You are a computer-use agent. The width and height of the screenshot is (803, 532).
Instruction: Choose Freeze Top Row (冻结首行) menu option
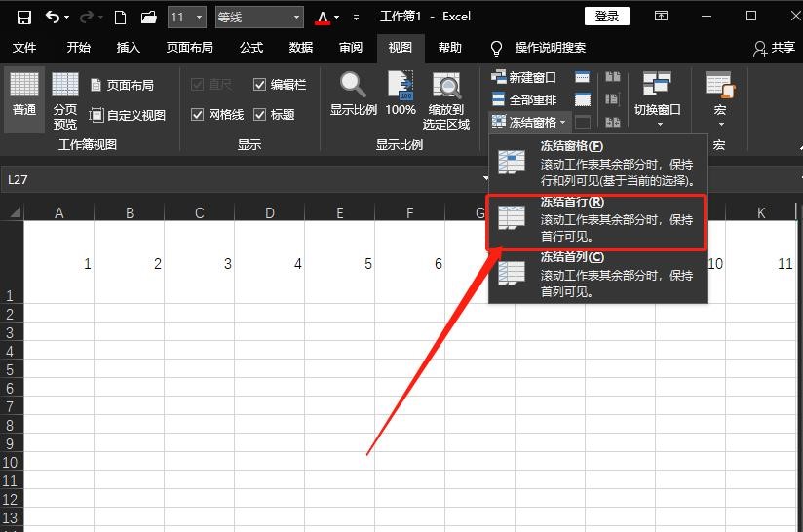[596, 221]
